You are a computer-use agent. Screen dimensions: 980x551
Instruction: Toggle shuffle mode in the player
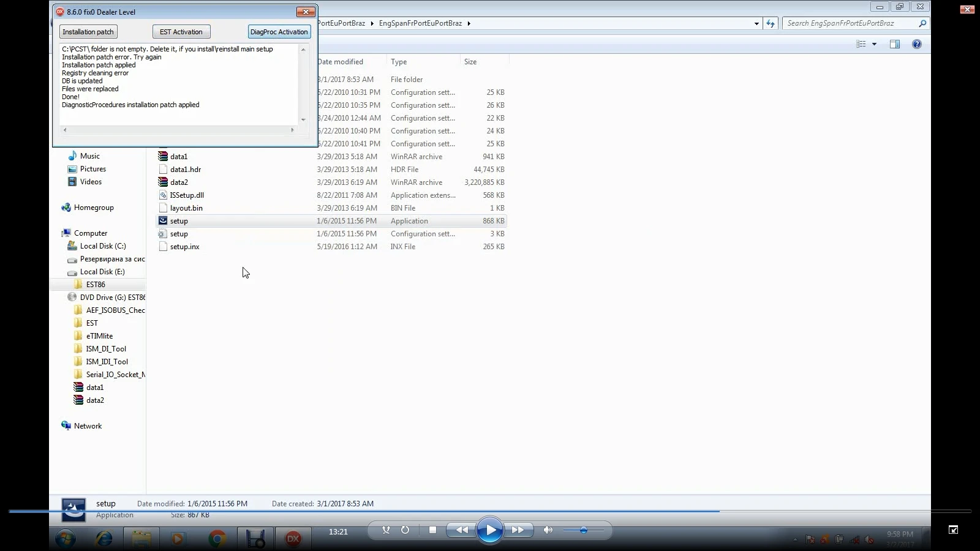click(386, 530)
